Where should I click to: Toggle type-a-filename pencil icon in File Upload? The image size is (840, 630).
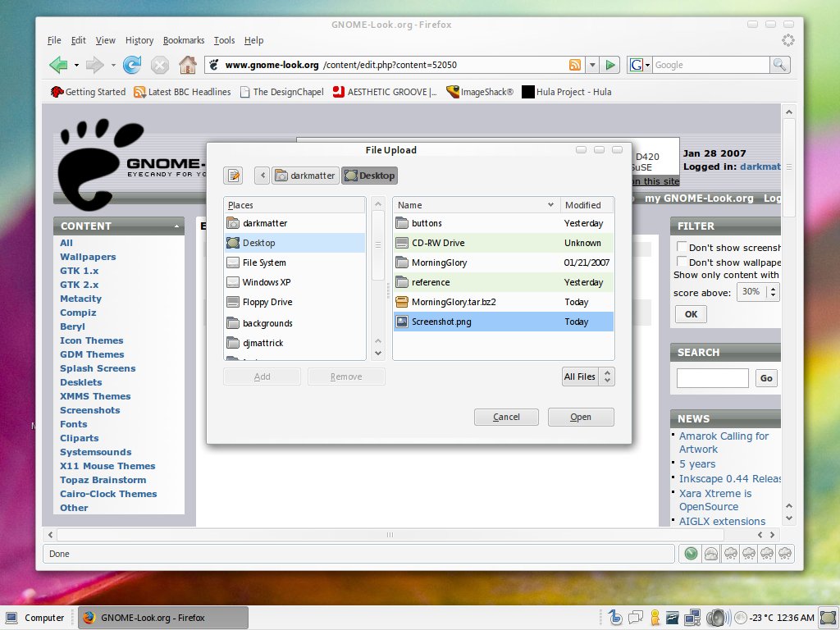233,176
